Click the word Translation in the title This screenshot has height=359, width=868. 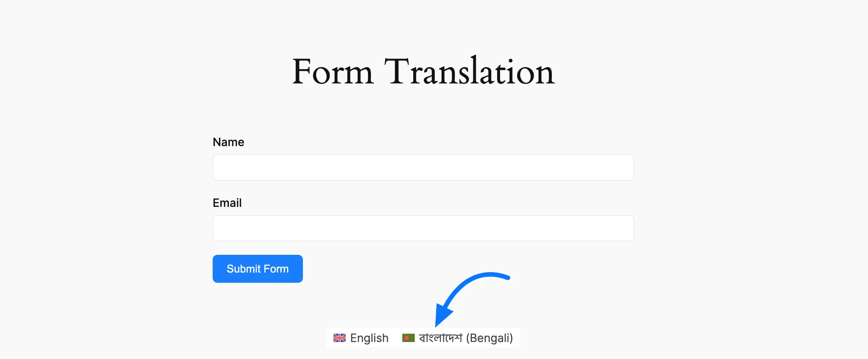tap(470, 72)
